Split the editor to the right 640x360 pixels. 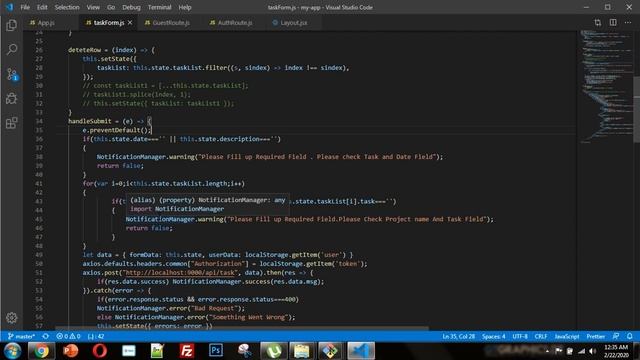tap(613, 23)
